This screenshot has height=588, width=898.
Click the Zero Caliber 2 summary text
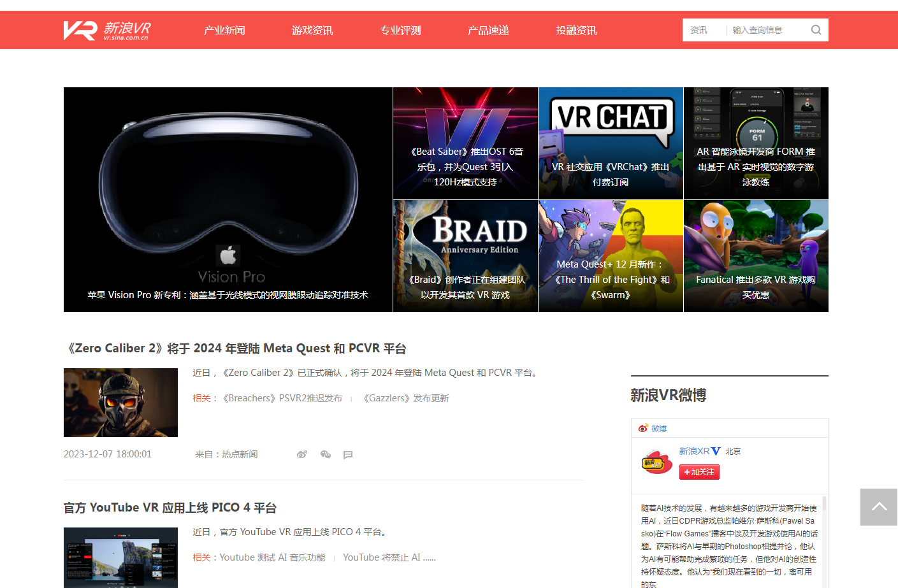(366, 373)
